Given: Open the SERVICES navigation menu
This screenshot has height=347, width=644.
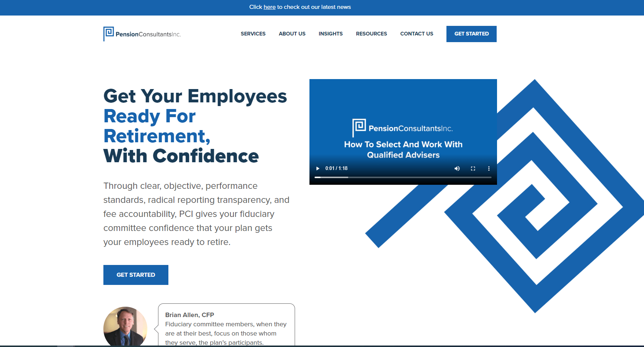Looking at the screenshot, I should click(x=253, y=34).
